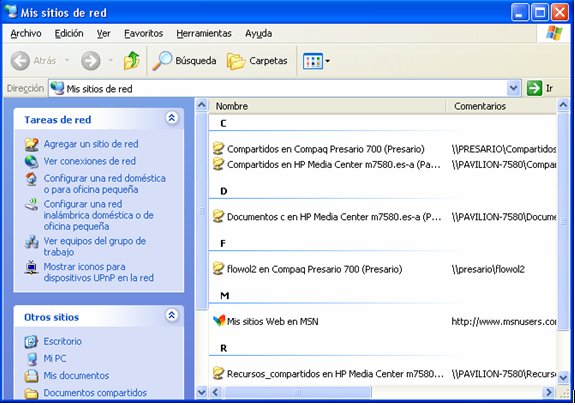This screenshot has height=405, width=575.
Task: Click Mostrar iconos para dispositivos UPnP link
Action: [98, 272]
